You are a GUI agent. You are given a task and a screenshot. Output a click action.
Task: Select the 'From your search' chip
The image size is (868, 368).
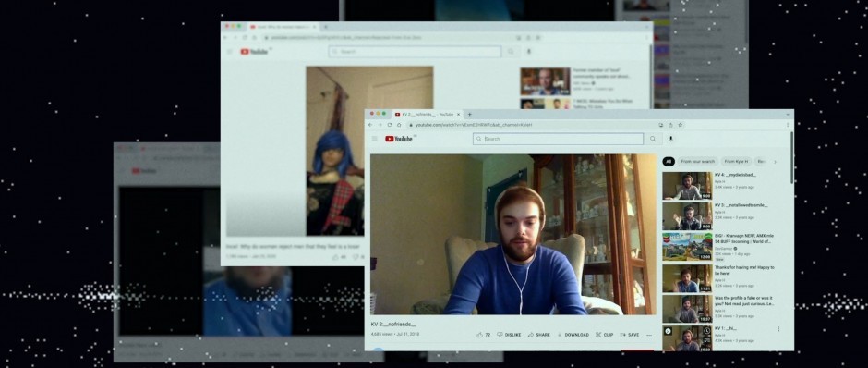click(x=697, y=162)
